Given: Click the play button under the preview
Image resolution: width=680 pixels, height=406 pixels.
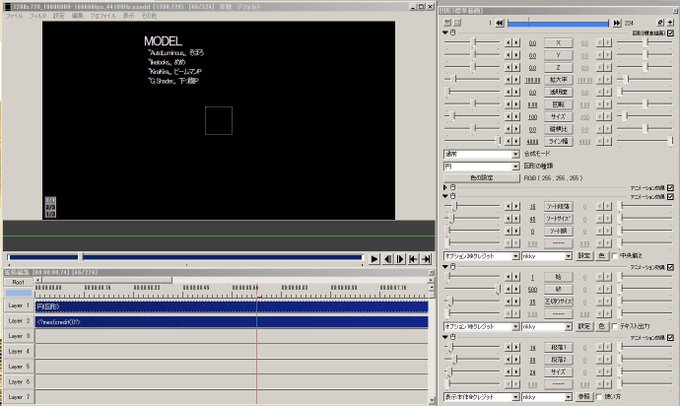Looking at the screenshot, I should (x=374, y=259).
